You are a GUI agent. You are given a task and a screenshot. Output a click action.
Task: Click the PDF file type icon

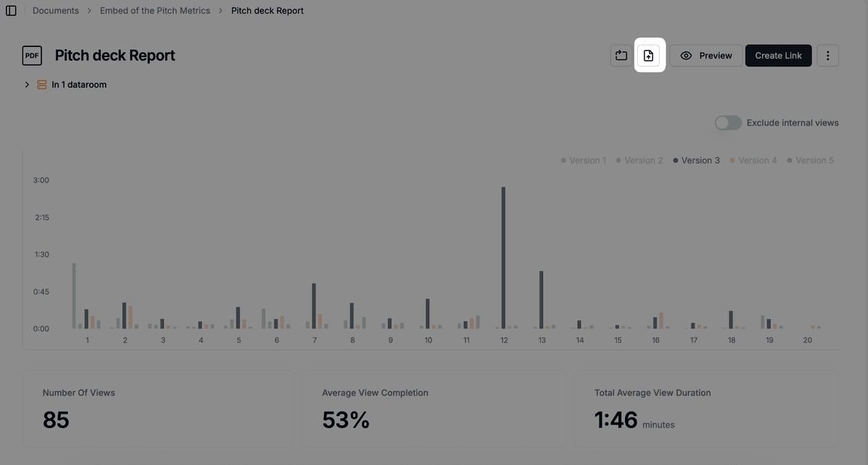tap(32, 56)
